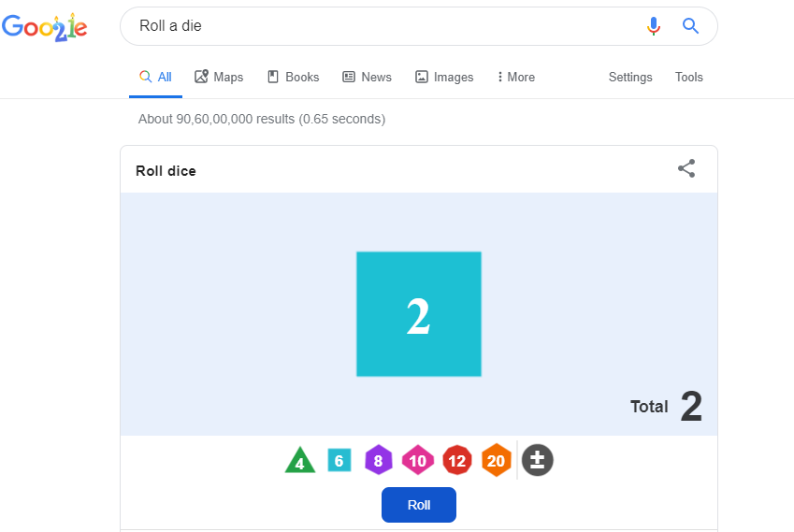
Task: Select the green 4-sided die
Action: pos(300,461)
